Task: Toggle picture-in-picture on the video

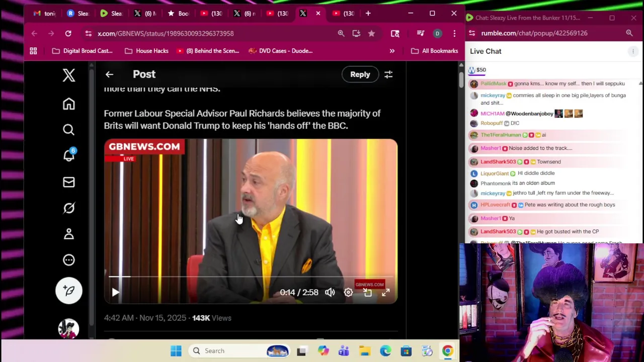Action: [367, 293]
